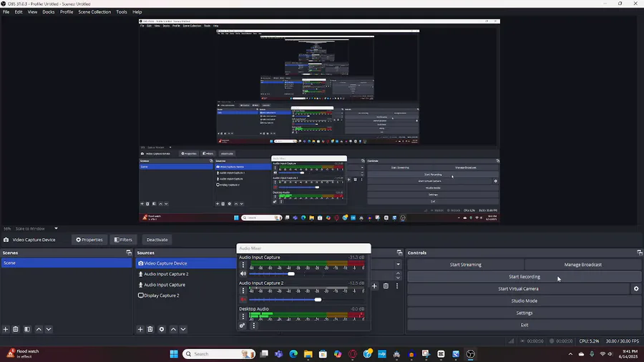Click Start Recording
This screenshot has width=644, height=362.
[524, 277]
